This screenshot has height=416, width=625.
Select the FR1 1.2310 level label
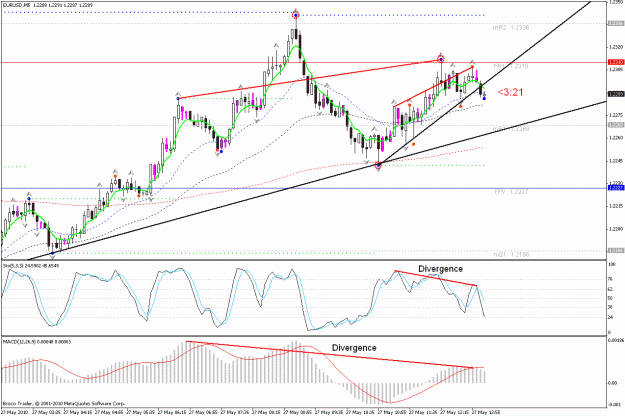[511, 66]
